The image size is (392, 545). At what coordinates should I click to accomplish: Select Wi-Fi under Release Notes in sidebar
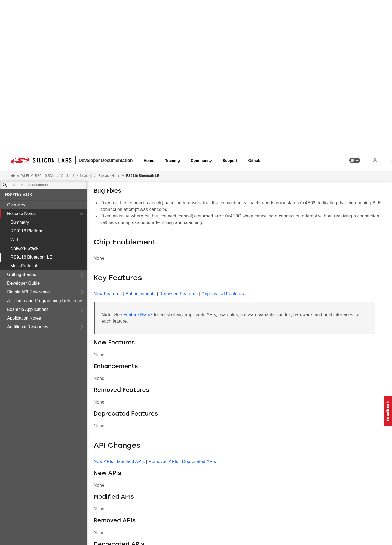tap(44, 240)
